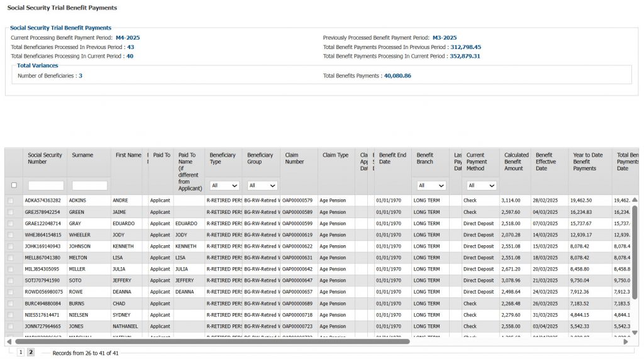Click the Social Security Number filter field
The width and height of the screenshot is (644, 359).
click(46, 185)
